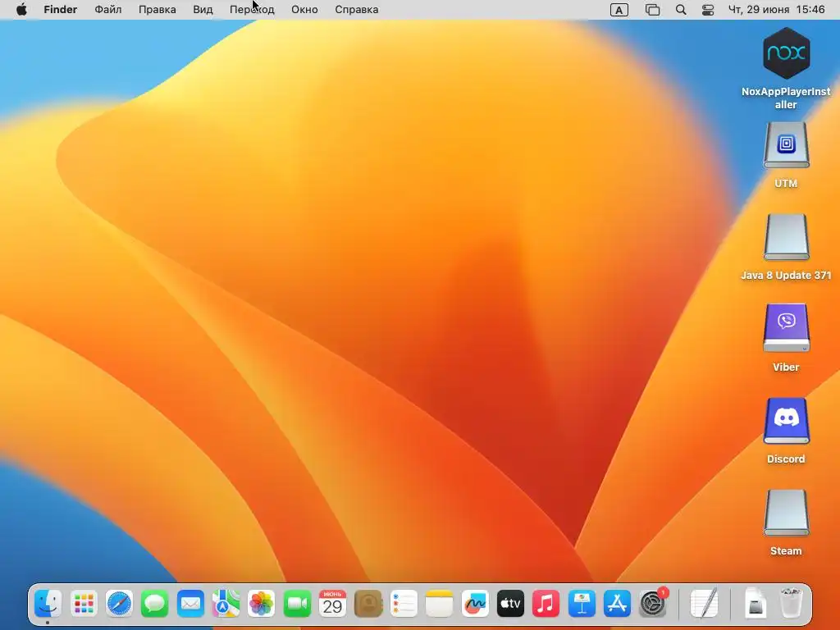Click the date and time display
840x630 pixels.
(x=776, y=10)
